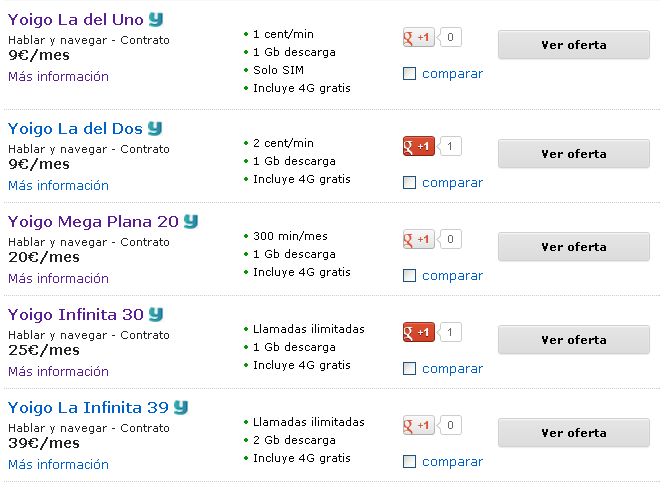The width and height of the screenshot is (665, 482).
Task: Enable comparar checkbox for Mega Plana 20
Action: (409, 276)
